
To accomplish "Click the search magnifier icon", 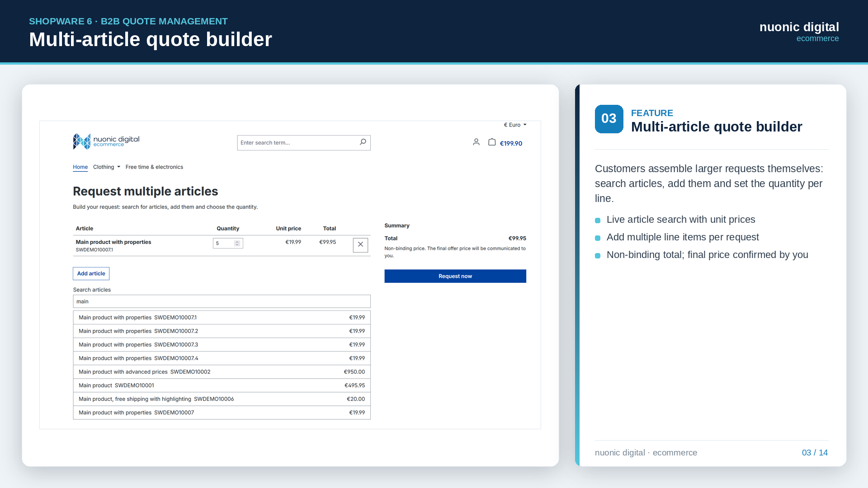I will [x=363, y=142].
